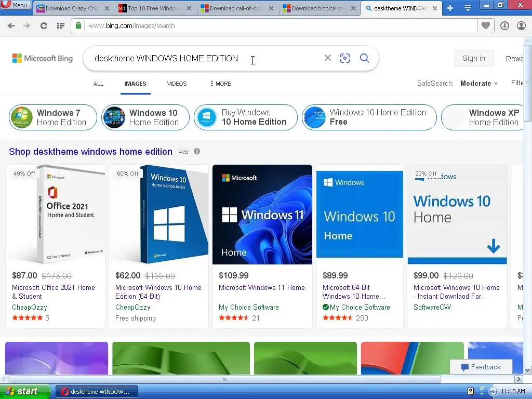The image size is (532, 399).
Task: Open Microsoft Windows 11 Home link
Action: (262, 287)
